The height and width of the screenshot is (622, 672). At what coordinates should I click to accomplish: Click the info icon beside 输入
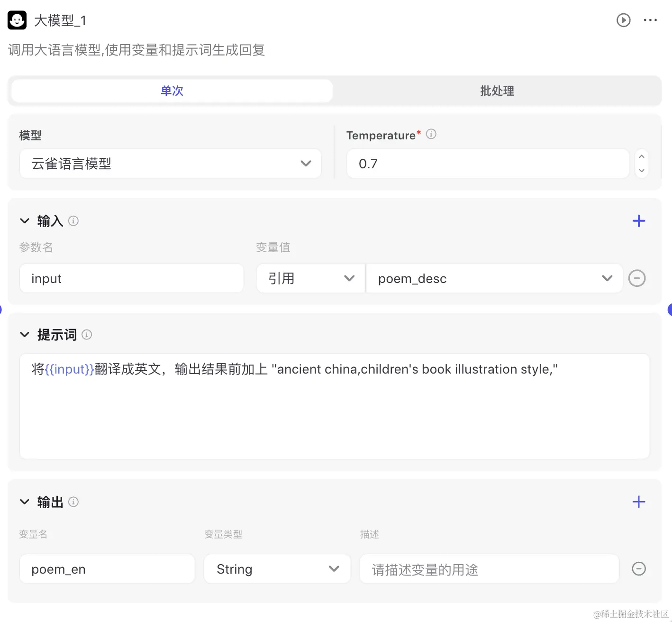[x=73, y=221]
